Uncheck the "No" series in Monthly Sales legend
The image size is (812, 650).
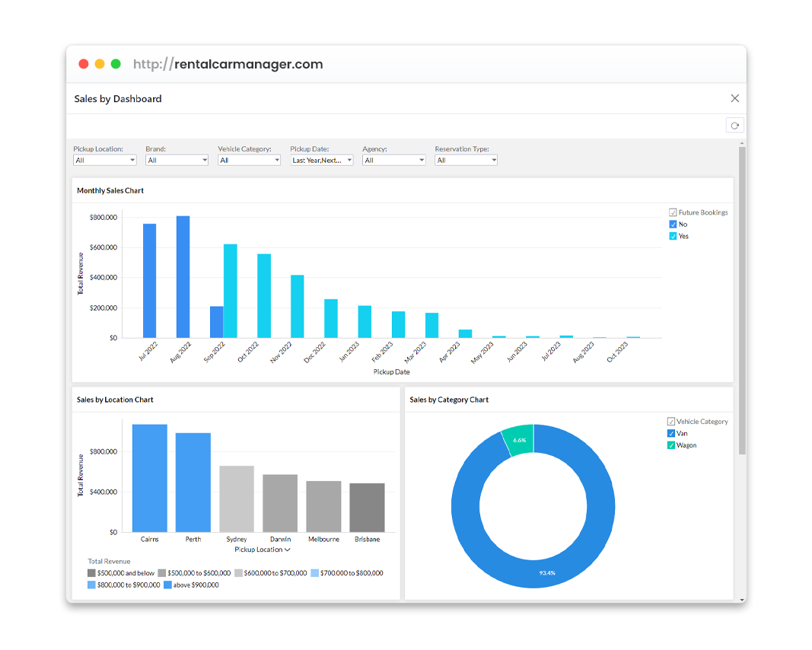click(672, 224)
